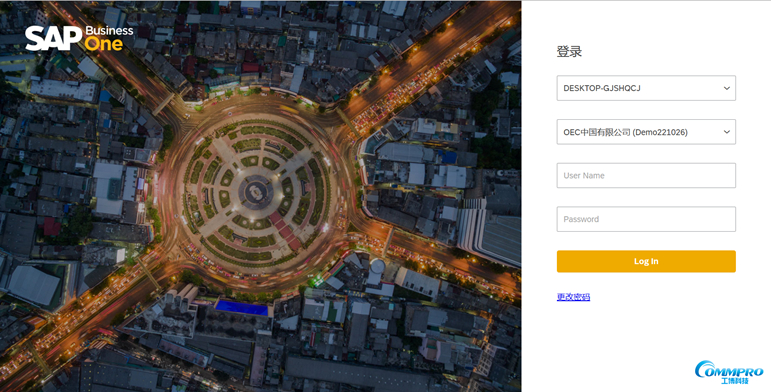
Task: Select the server name text DESKTOP-GJSHQCJ
Action: (x=602, y=89)
